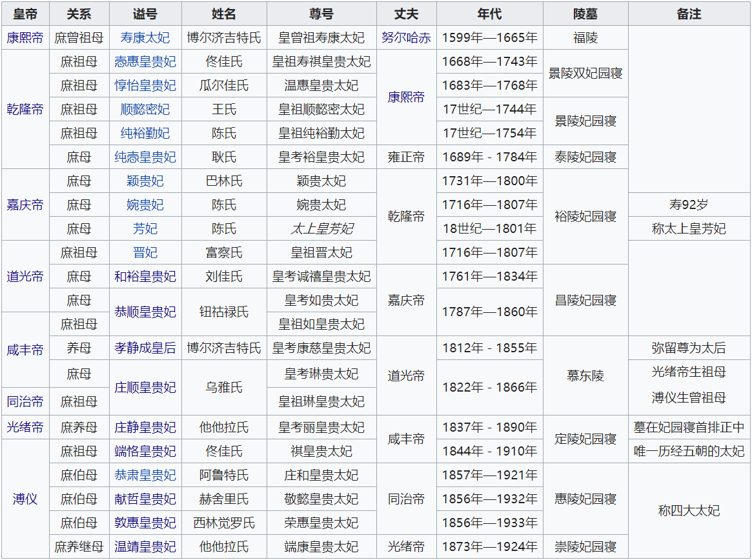Screen dimensions: 752x560
Task: Select the 丈夫 column header
Action: (406, 14)
